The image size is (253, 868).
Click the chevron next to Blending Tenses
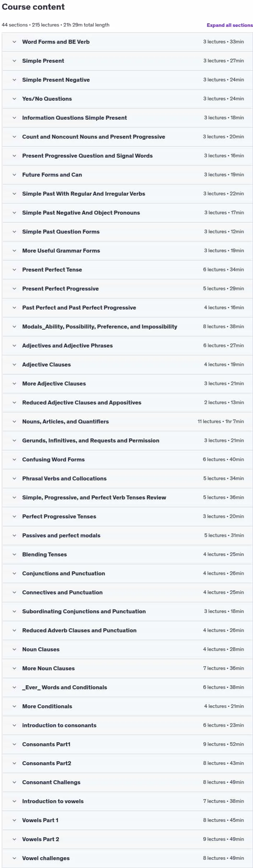pos(14,555)
